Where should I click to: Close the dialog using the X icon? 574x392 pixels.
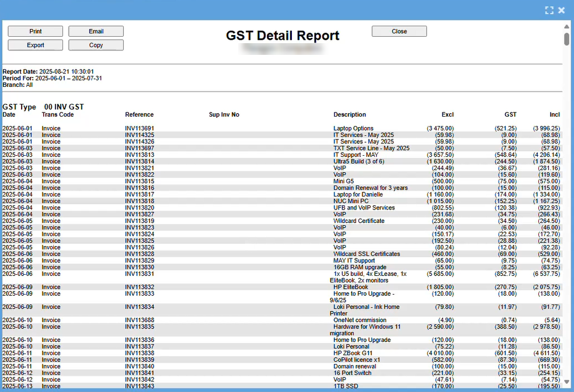tap(562, 10)
